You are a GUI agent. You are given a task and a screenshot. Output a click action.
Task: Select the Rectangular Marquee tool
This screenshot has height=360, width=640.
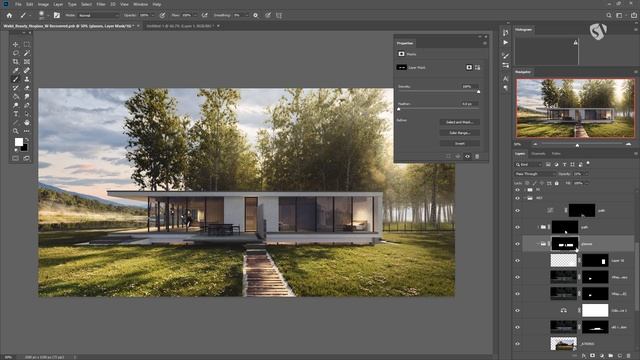tap(27, 44)
